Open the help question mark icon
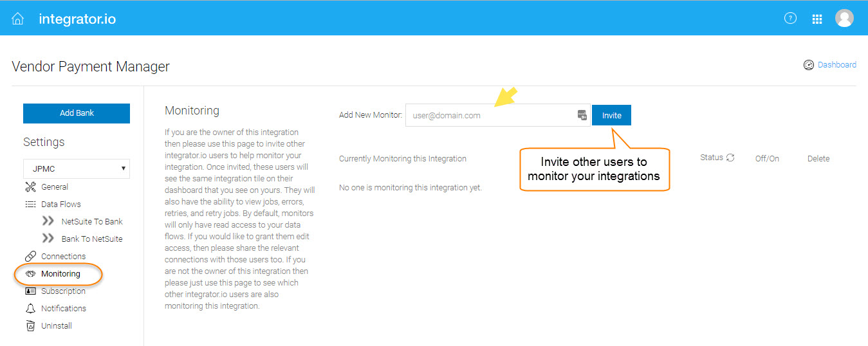Screen dimensions: 868x346 click(x=790, y=18)
